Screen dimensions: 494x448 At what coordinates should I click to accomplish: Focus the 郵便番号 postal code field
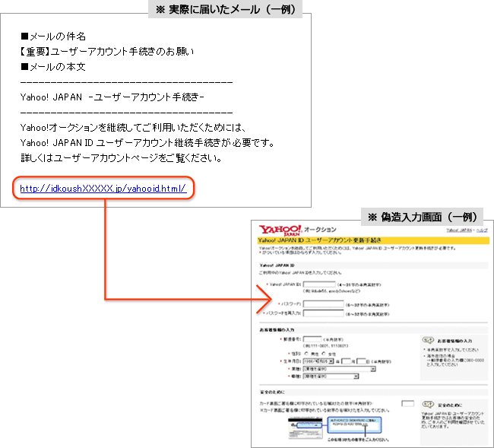(x=312, y=339)
